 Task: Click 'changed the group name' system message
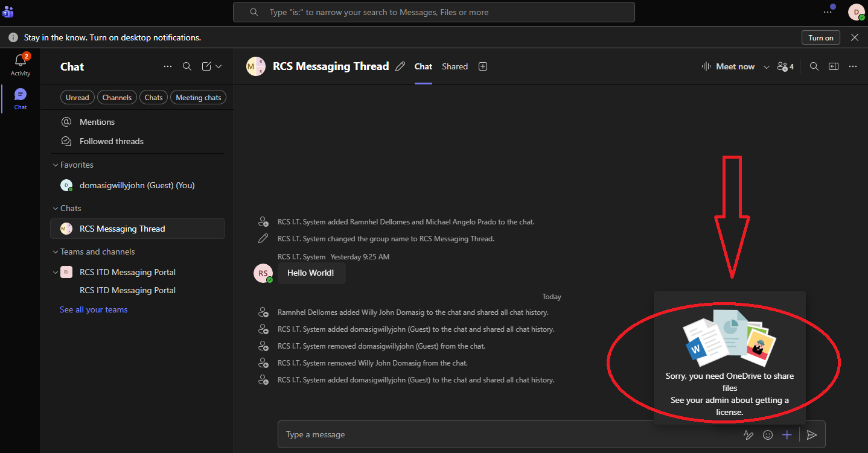click(386, 239)
